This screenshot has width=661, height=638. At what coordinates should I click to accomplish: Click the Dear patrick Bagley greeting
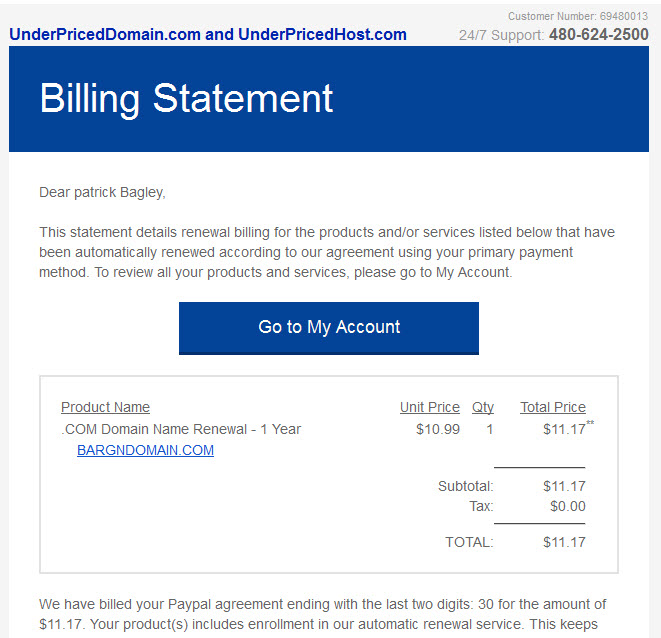point(102,193)
